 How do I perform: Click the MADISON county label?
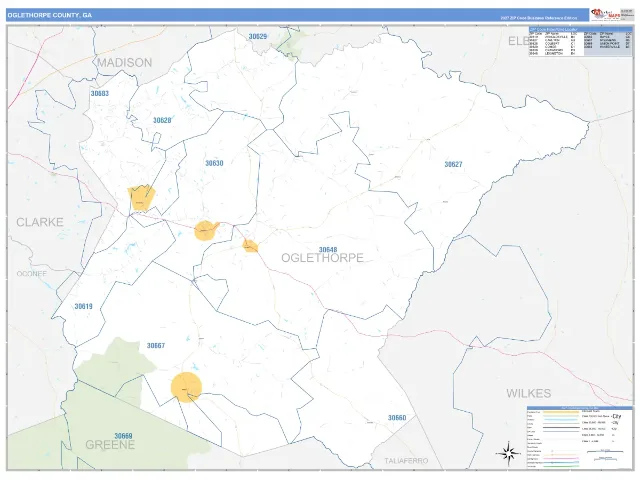click(x=124, y=62)
